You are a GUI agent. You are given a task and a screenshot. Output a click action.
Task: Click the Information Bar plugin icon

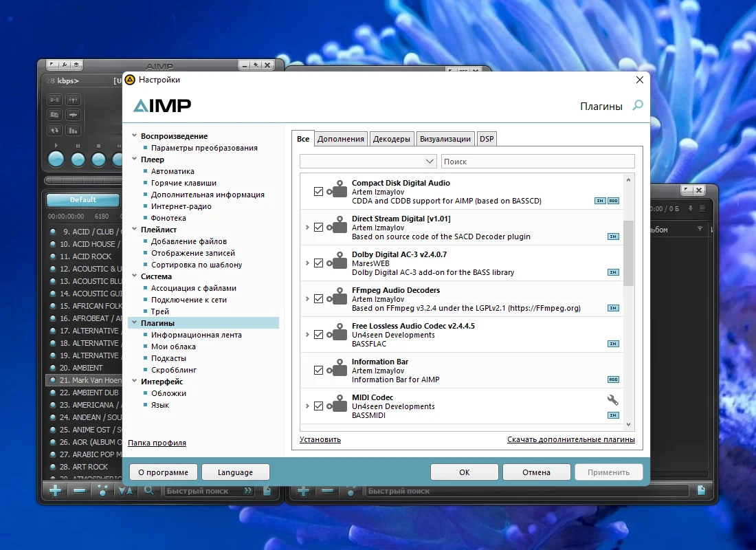tap(337, 368)
